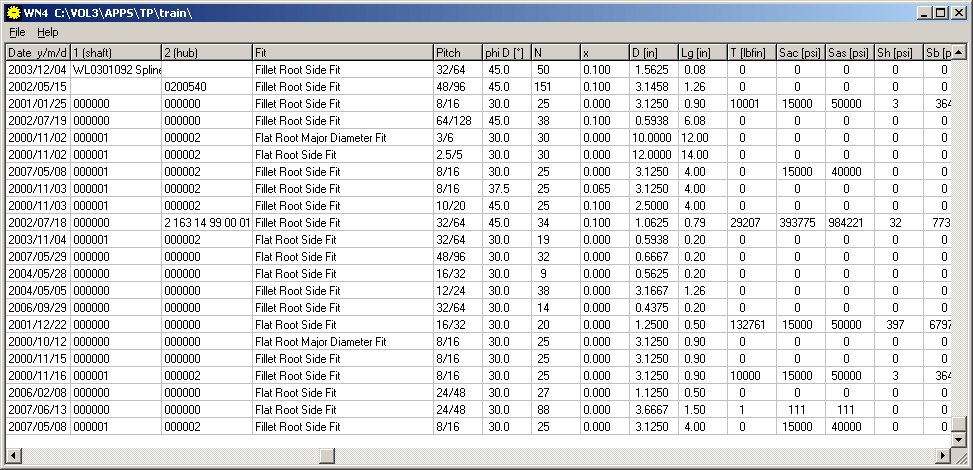This screenshot has width=973, height=470.
Task: Click the horizontal scrollbar thumb
Action: [x=327, y=456]
